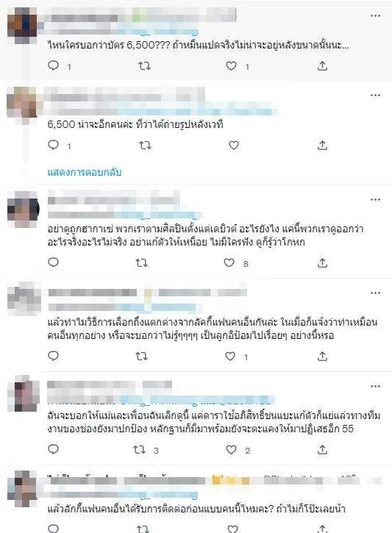This screenshot has width=392, height=533.
Task: Reply to the second tweet starting with 6,500
Action: pyautogui.click(x=54, y=145)
